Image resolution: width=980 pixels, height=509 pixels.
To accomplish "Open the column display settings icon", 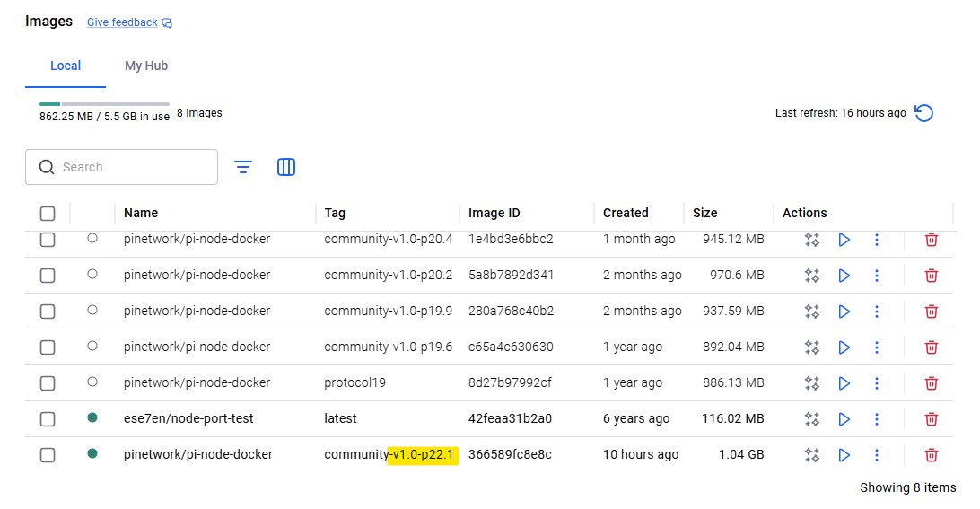I will [286, 167].
